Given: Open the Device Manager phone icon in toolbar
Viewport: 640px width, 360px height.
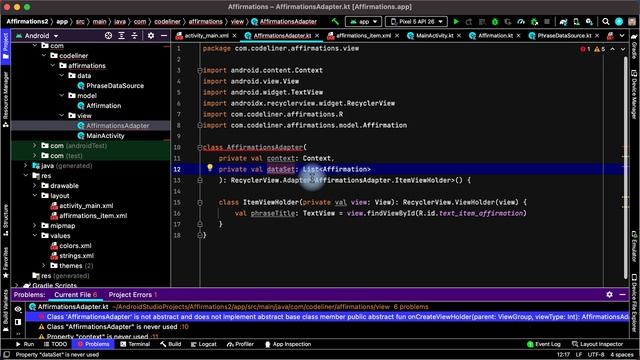Looking at the screenshot, I should coord(576,22).
